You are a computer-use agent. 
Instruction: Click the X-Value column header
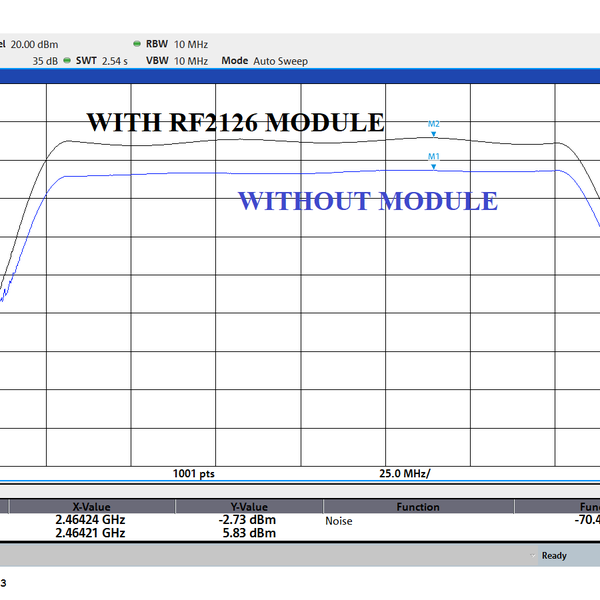pos(92,507)
